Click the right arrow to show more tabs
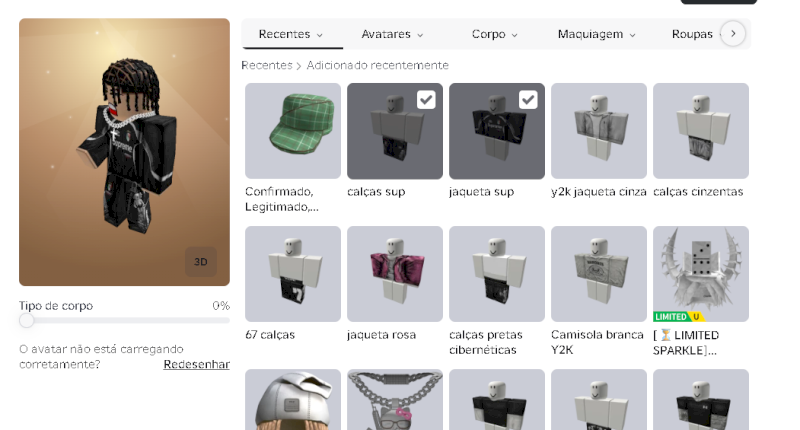This screenshot has height=430, width=800. pyautogui.click(x=733, y=34)
